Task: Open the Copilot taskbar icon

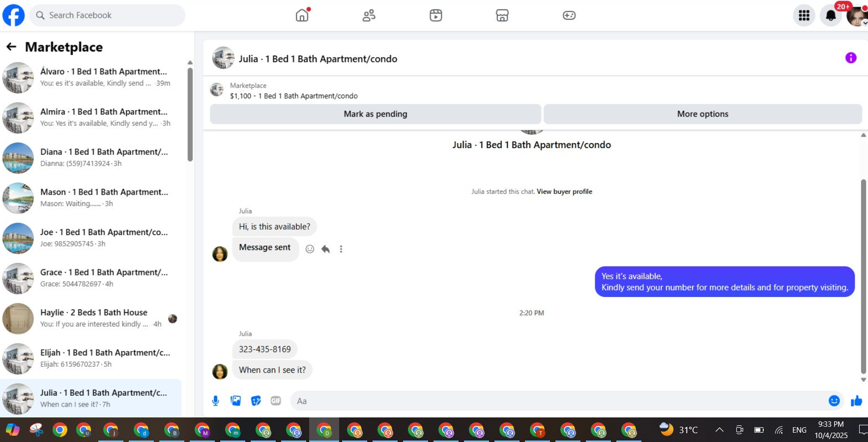Action: [x=13, y=430]
